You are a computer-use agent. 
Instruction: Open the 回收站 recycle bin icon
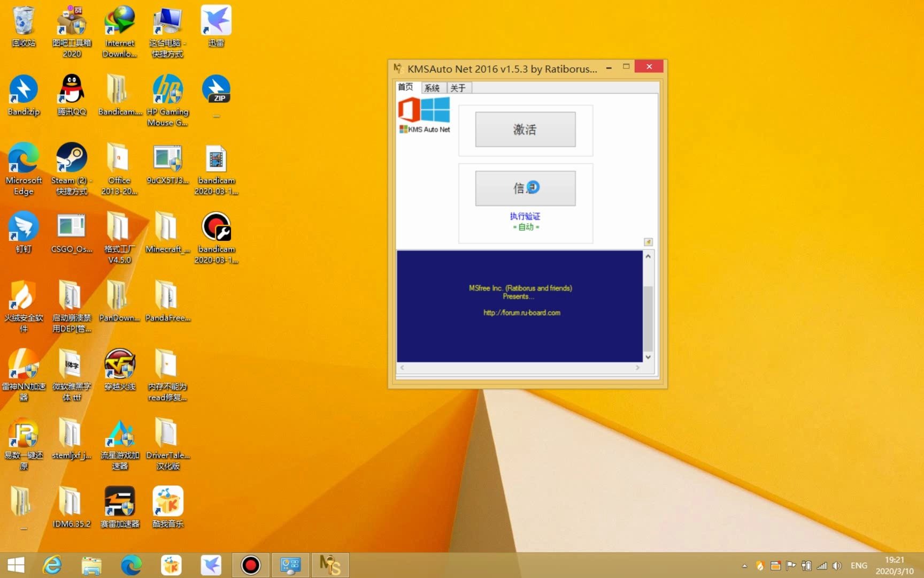click(x=24, y=26)
